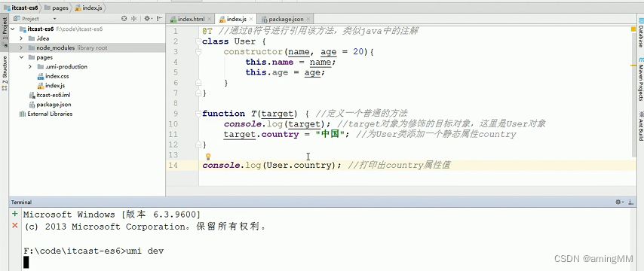
Task: Switch to the index.html tab
Action: click(x=191, y=19)
